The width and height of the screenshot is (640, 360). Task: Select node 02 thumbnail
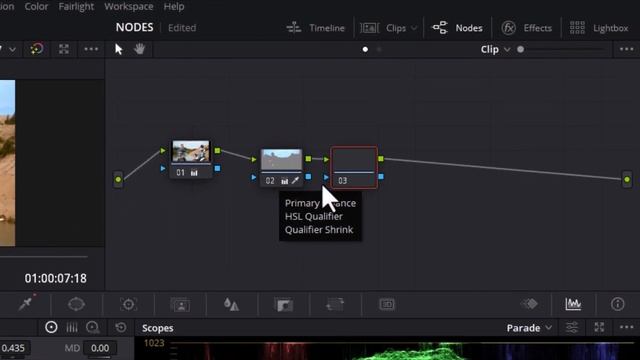tap(281, 159)
